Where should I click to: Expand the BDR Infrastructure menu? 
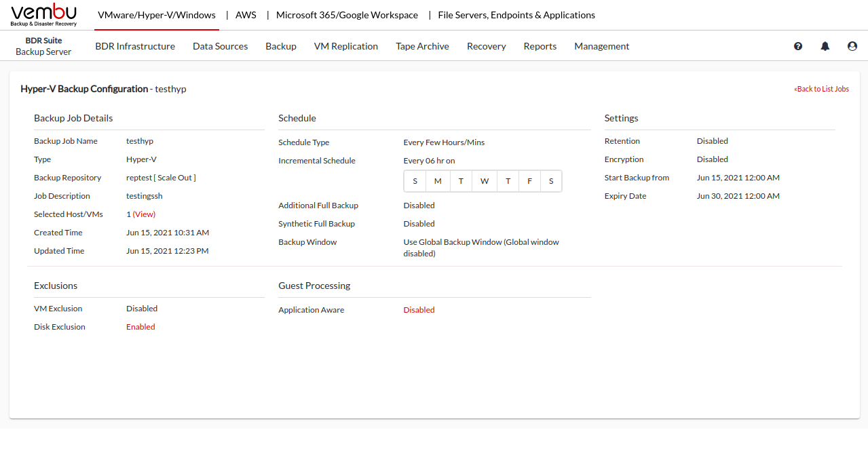pyautogui.click(x=135, y=46)
